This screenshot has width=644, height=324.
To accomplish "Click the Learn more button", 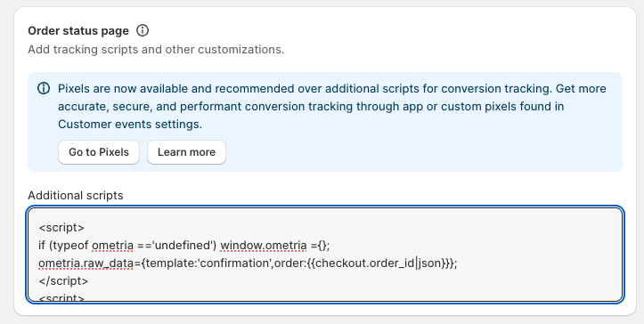I will (x=186, y=152).
